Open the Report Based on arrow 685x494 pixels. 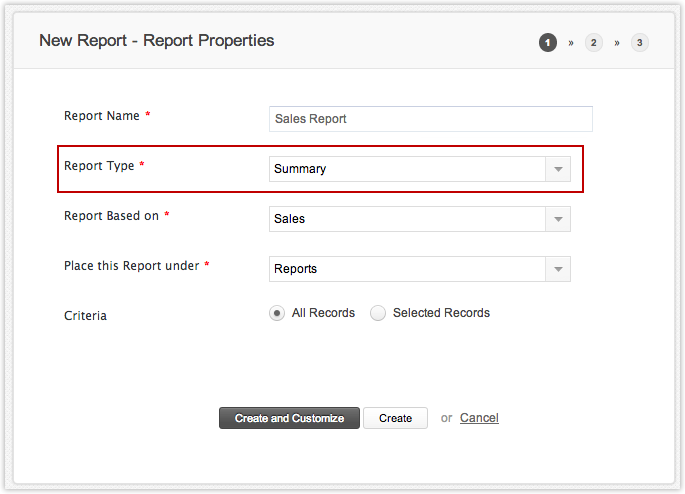[558, 219]
